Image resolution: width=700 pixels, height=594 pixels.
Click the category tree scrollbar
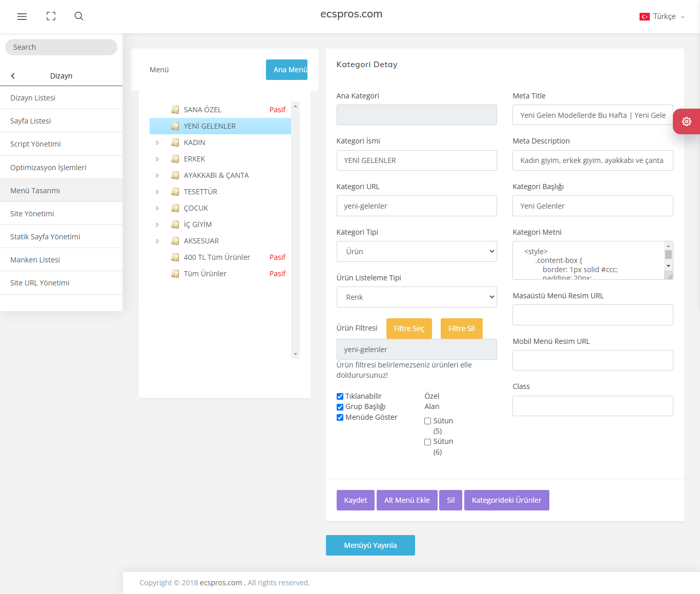coord(295,230)
